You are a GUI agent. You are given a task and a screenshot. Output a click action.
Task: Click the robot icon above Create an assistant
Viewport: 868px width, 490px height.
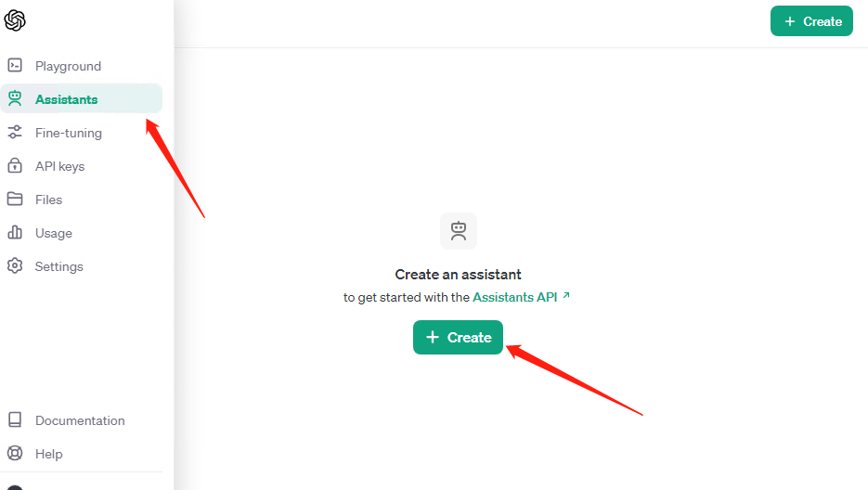tap(459, 231)
